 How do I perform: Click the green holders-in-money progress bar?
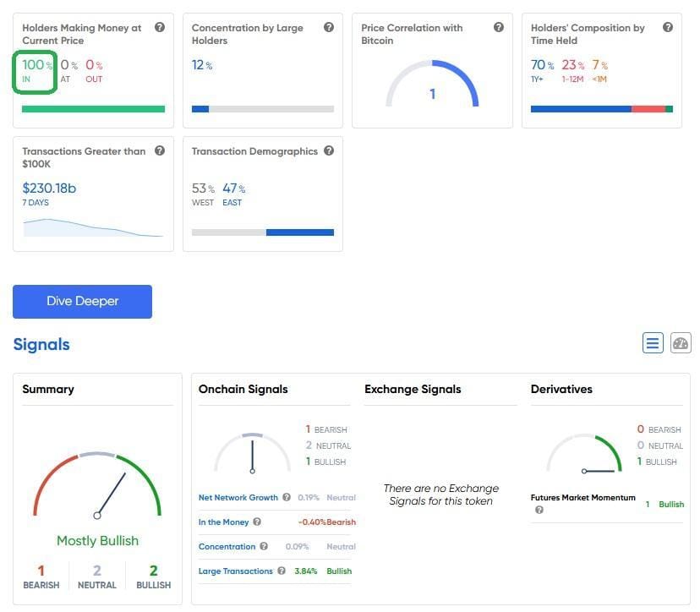[93, 109]
